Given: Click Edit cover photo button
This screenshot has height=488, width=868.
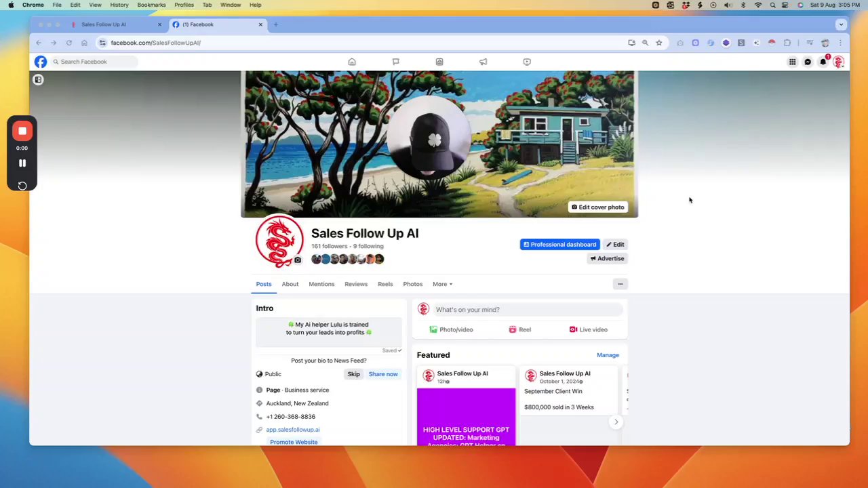Looking at the screenshot, I should click(x=597, y=207).
